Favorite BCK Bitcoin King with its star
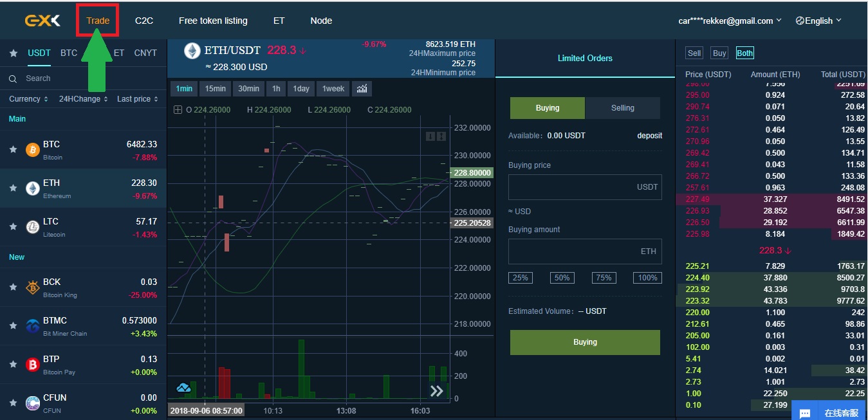The width and height of the screenshot is (868, 420). tap(13, 287)
